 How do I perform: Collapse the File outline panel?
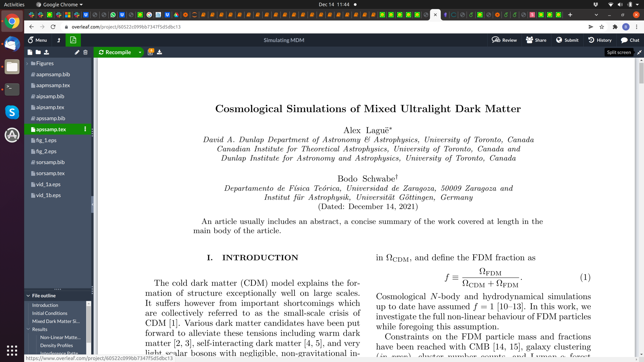coord(28,295)
